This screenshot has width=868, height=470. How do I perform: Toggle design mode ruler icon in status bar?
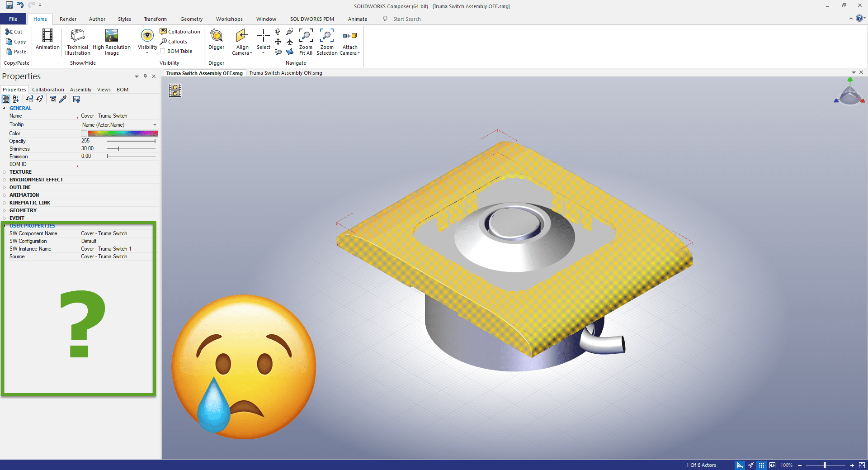740,465
